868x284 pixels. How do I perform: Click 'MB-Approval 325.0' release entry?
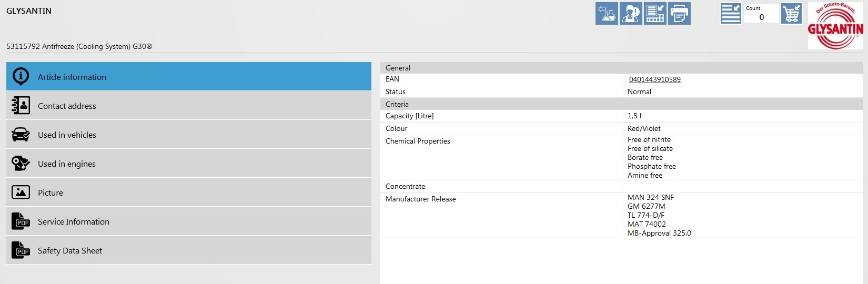(x=659, y=233)
